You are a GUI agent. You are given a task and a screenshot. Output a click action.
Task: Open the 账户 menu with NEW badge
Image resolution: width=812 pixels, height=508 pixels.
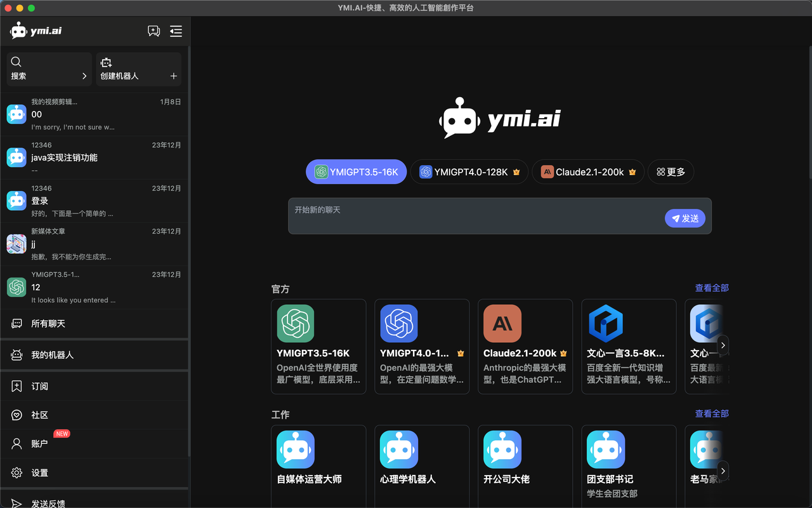click(38, 444)
